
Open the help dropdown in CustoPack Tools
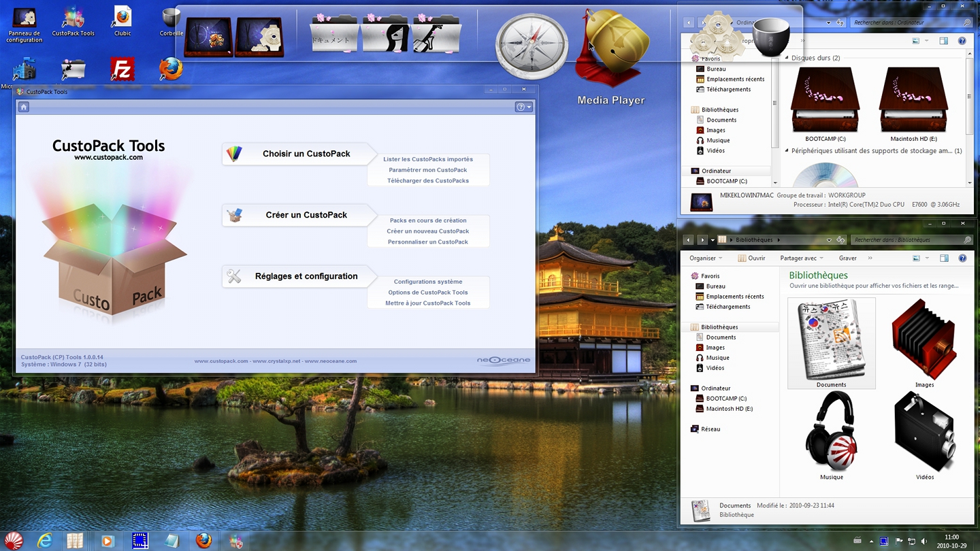pos(523,107)
